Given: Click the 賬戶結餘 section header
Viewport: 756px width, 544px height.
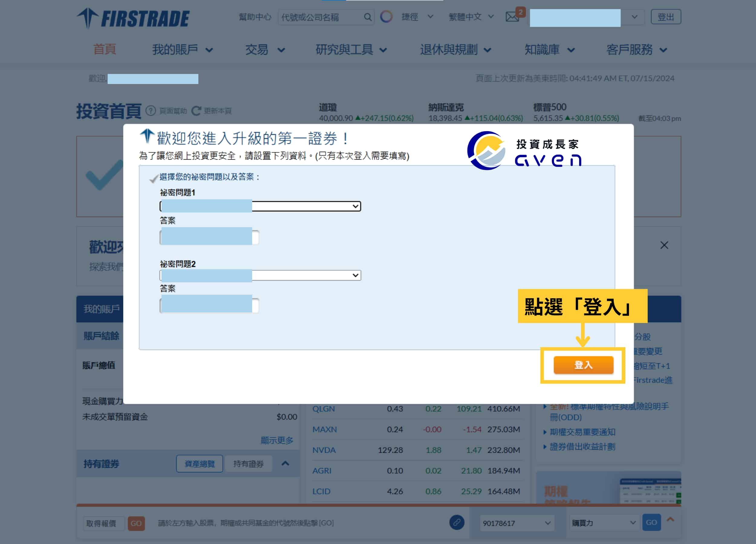Looking at the screenshot, I should 101,336.
